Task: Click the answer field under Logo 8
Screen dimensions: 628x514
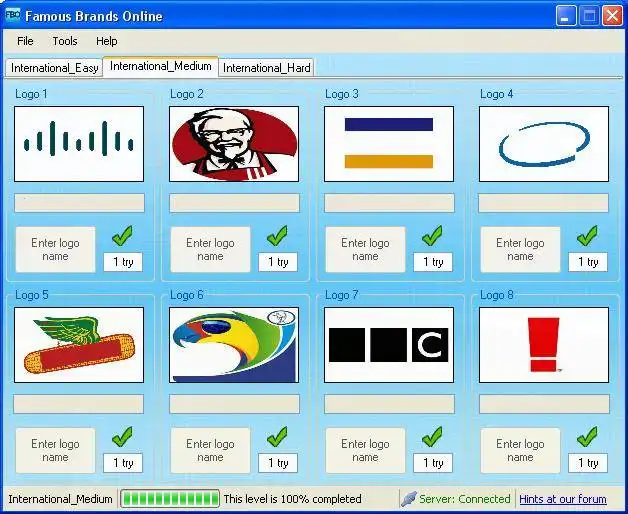Action: pyautogui.click(x=544, y=404)
